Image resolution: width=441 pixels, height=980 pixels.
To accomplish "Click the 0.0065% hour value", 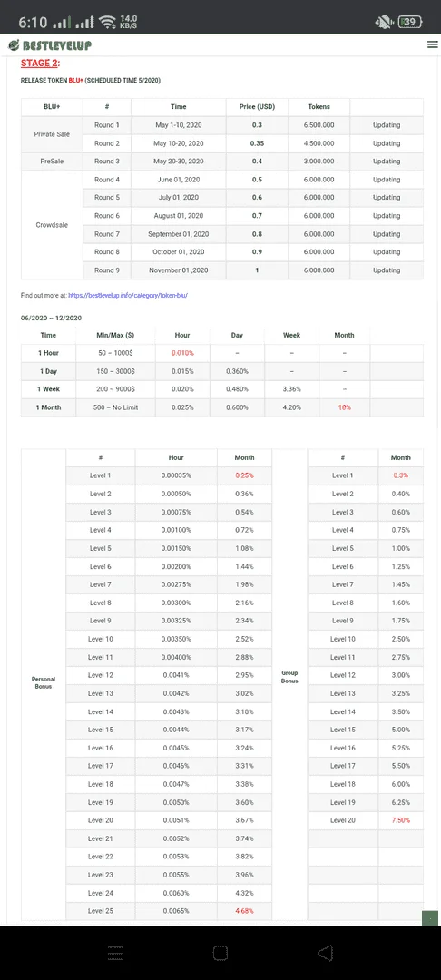I will 176,911.
